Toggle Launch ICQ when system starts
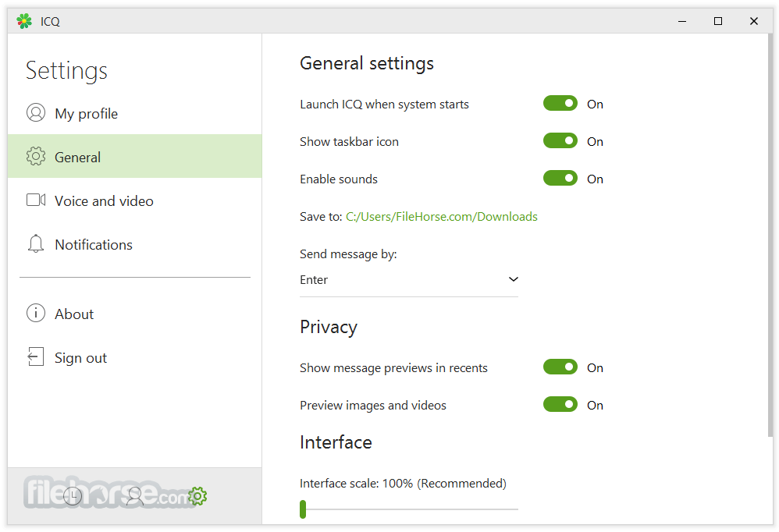779x532 pixels. click(x=560, y=103)
